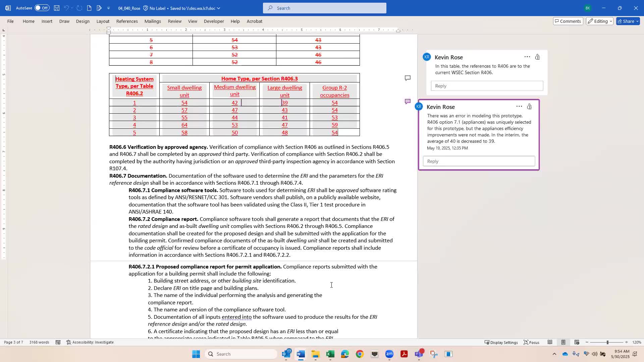Like the first Kevin Rose comment

tap(538, 57)
